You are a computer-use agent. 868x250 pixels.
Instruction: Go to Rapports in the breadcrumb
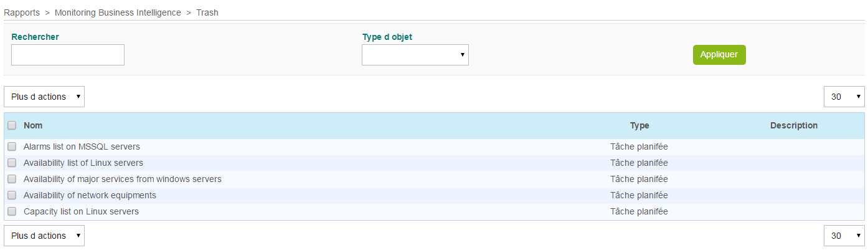[x=22, y=12]
